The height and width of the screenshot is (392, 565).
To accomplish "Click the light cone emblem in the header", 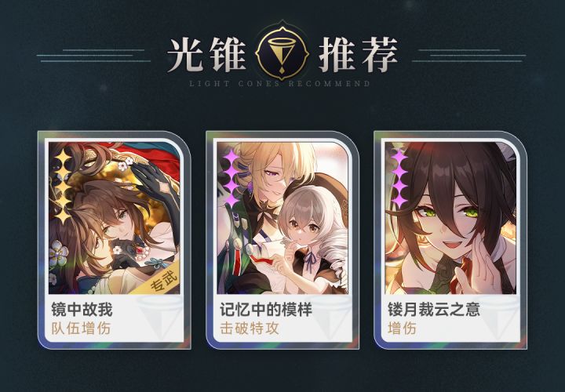I will pos(282,53).
